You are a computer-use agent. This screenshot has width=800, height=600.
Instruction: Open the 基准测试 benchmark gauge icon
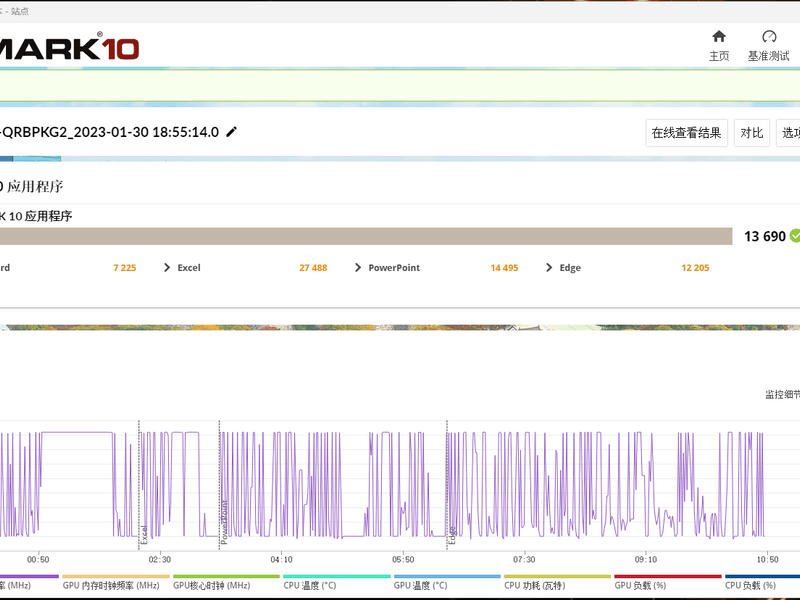(769, 37)
